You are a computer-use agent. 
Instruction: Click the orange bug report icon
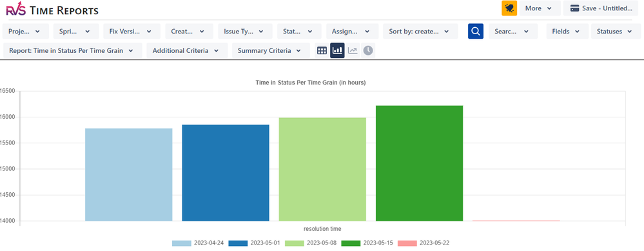click(509, 8)
